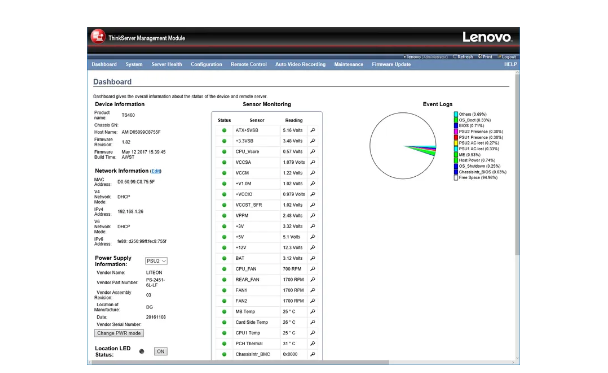Click the ThinkServer Management Module logo icon
The image size is (608, 373).
(98, 37)
